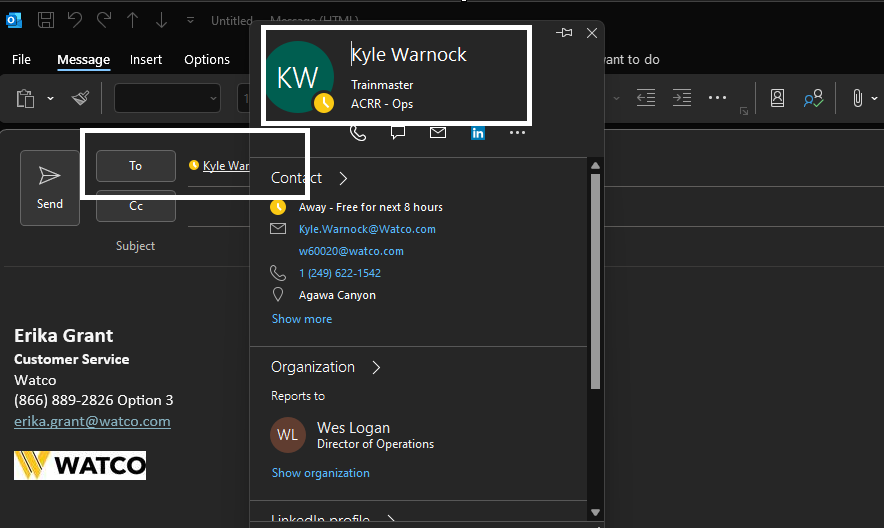Open the Attach File dropdown arrow
This screenshot has height=528, width=884.
pyautogui.click(x=874, y=98)
